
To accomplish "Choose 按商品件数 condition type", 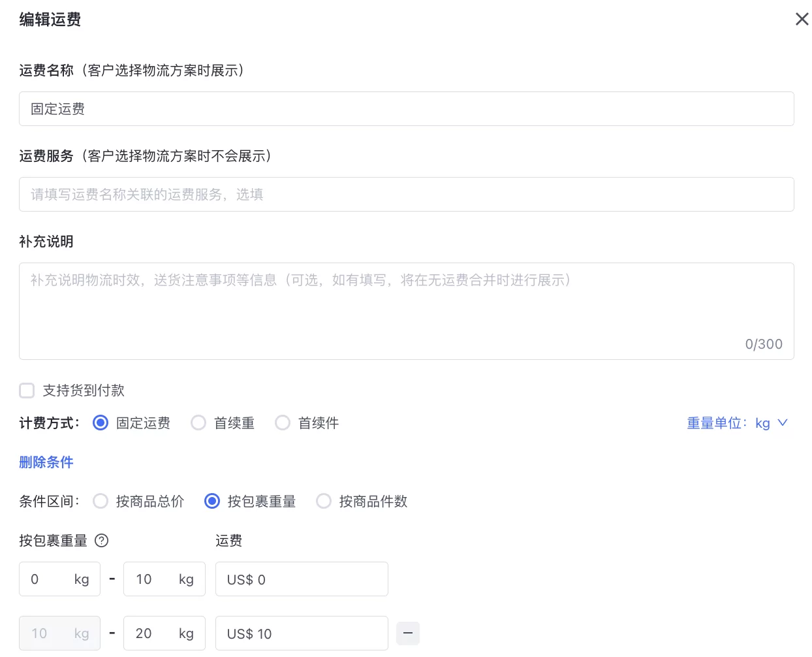I will coord(324,501).
